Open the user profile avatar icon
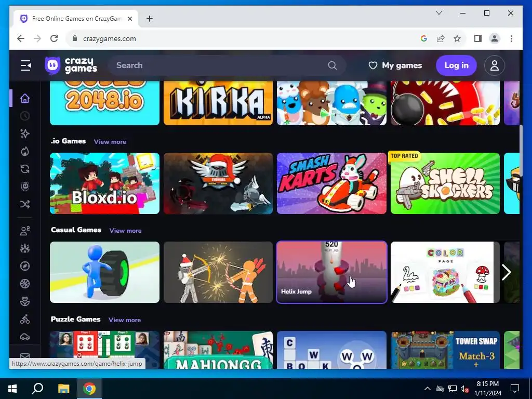Screen dimensions: 532x399 [x=495, y=65]
